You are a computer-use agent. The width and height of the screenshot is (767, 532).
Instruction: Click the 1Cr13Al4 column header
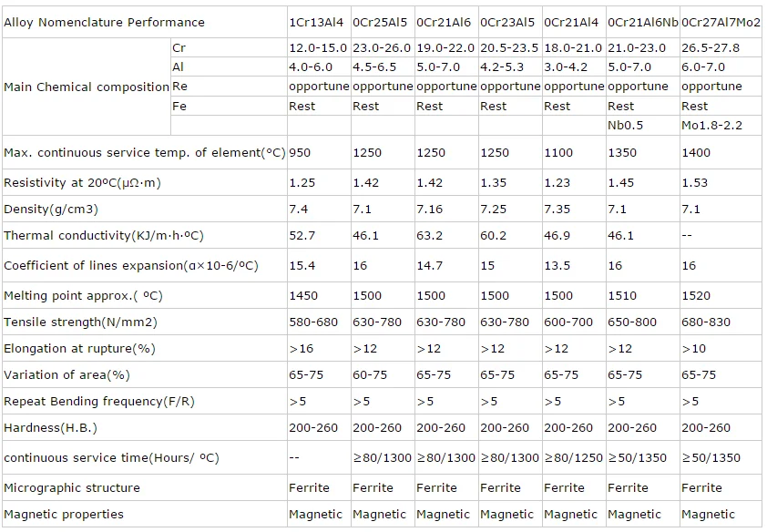coord(316,23)
